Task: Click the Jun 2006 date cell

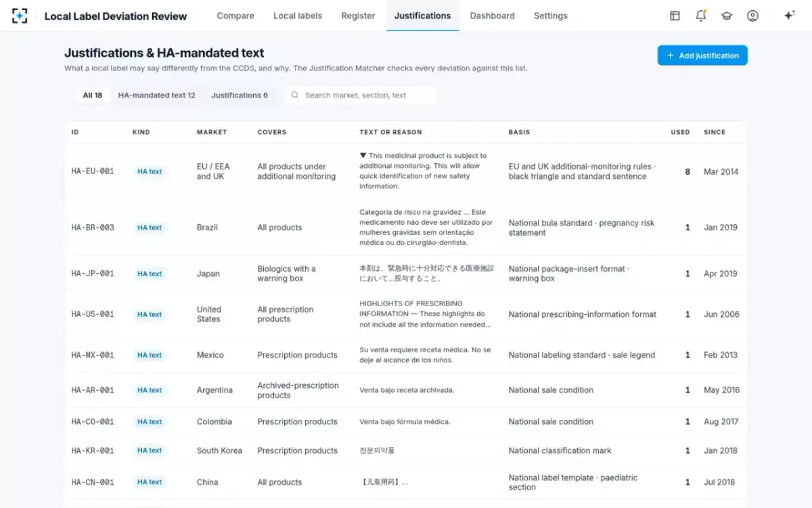Action: coord(721,314)
